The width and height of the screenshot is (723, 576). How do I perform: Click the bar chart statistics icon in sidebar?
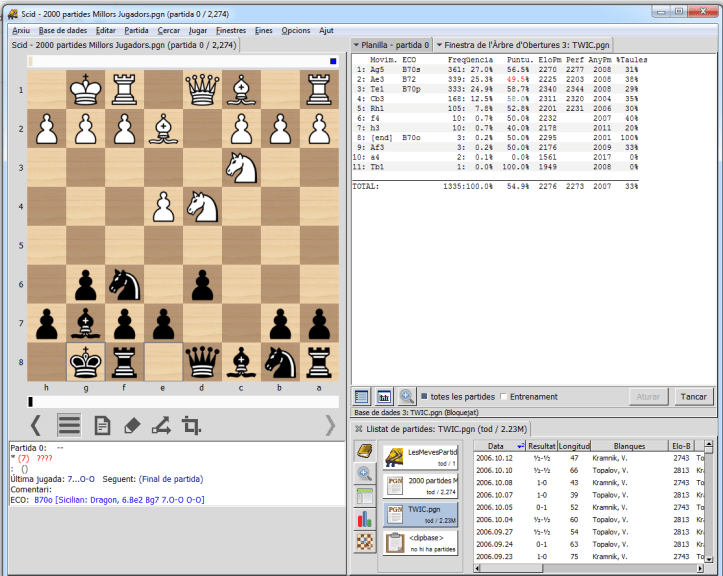[365, 518]
